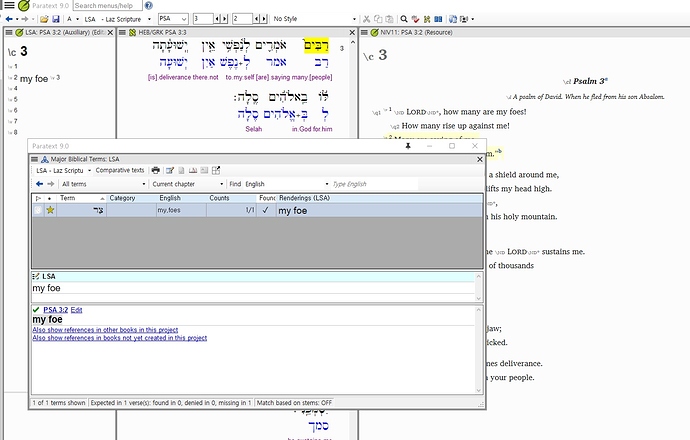Open the LSA - Laz Scripture project dropdown
690x440 pixels.
(x=117, y=19)
